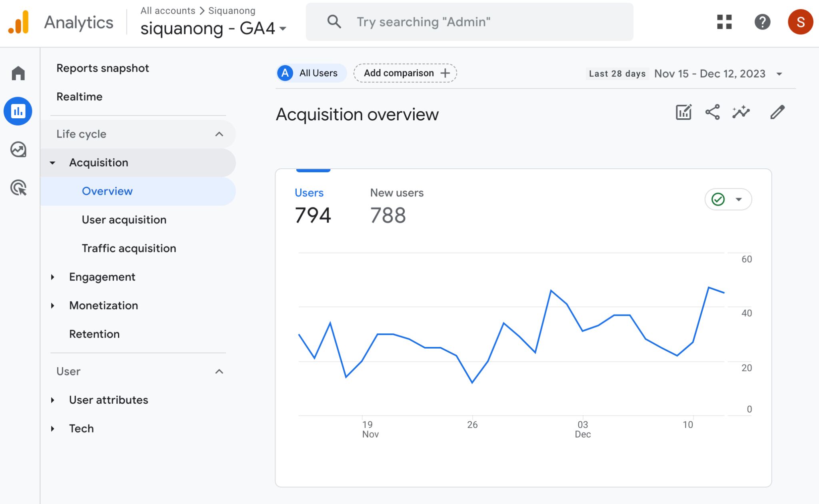Image resolution: width=819 pixels, height=504 pixels.
Task: Select the Traffic acquisition menu item
Action: pos(129,248)
